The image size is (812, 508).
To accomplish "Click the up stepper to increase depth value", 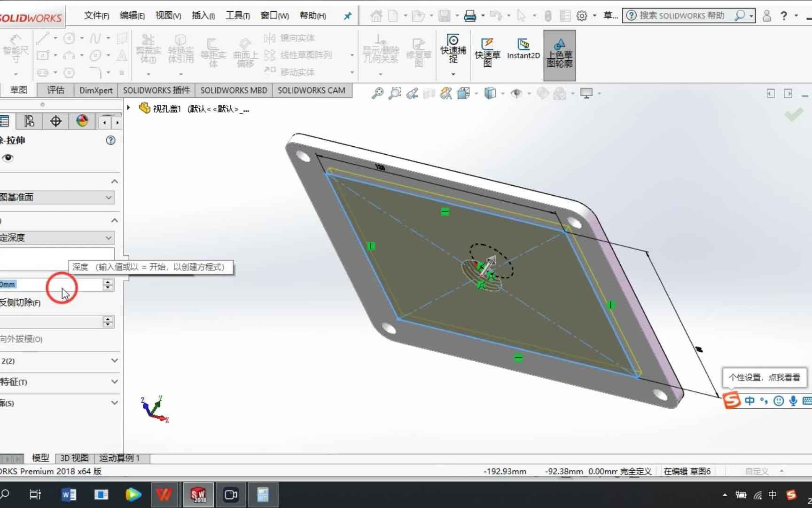I will (108, 281).
